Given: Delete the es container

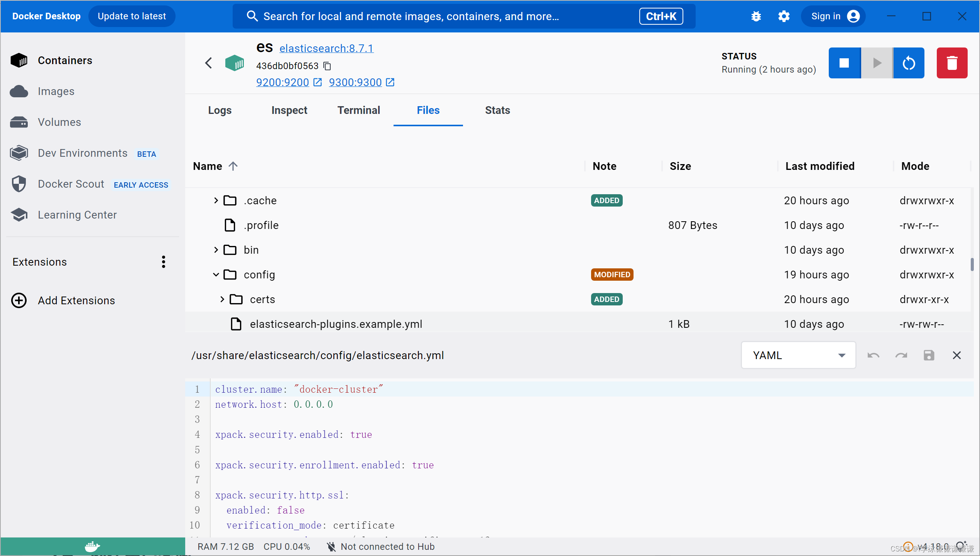Looking at the screenshot, I should pyautogui.click(x=951, y=63).
